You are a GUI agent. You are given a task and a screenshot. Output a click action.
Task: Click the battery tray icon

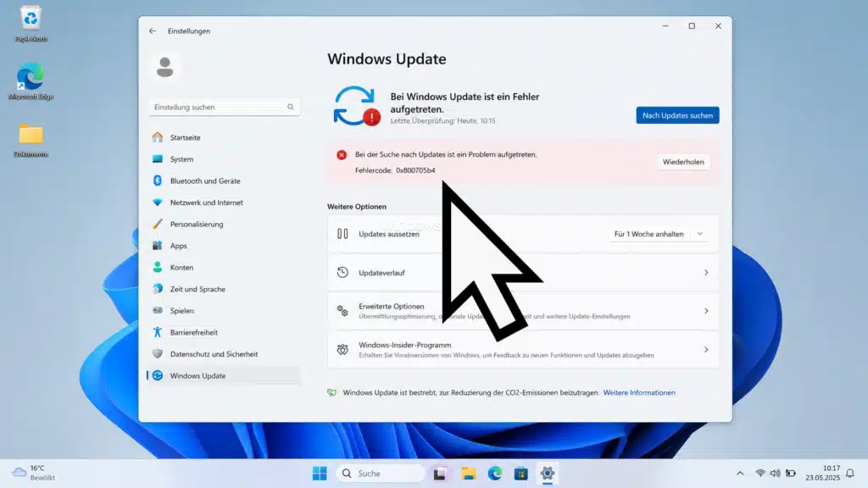coord(791,474)
